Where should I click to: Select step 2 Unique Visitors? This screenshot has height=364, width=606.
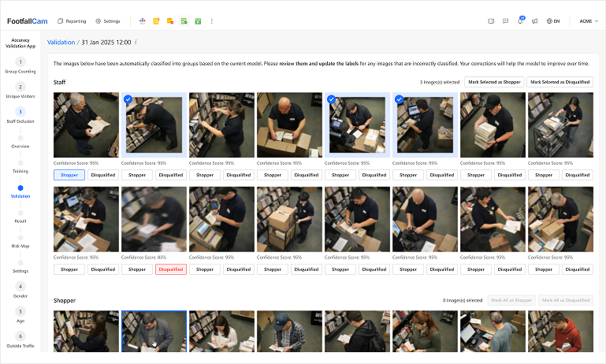coord(20,90)
